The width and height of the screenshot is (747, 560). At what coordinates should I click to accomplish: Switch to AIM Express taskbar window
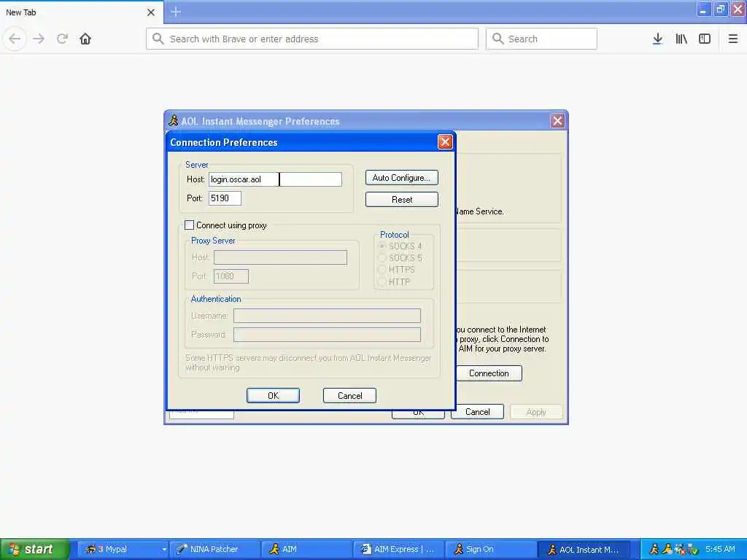coord(398,549)
